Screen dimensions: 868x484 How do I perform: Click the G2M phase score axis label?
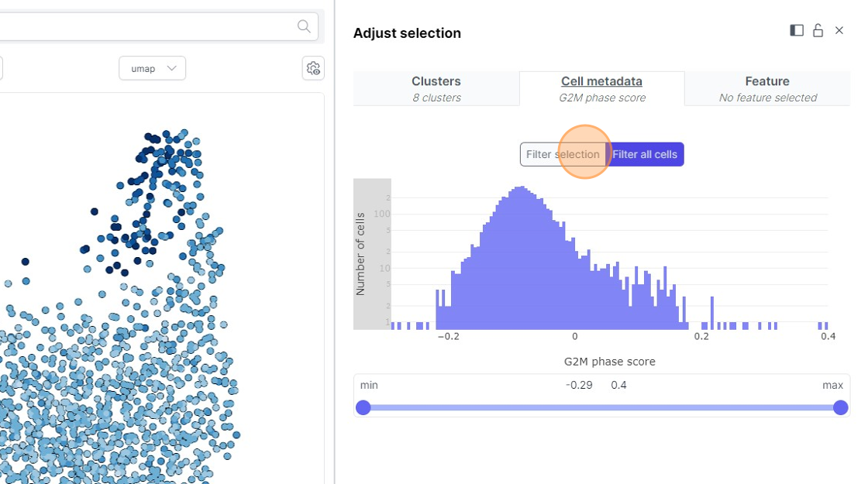609,362
